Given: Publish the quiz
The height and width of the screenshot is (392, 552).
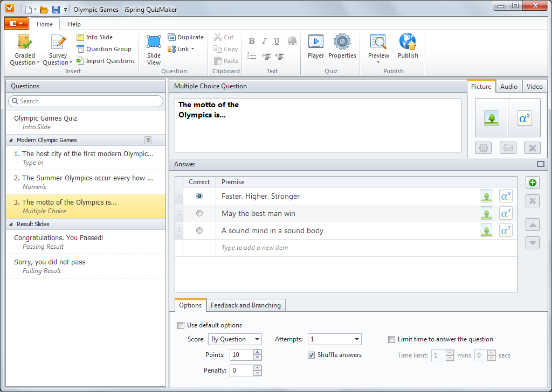Looking at the screenshot, I should point(408,46).
